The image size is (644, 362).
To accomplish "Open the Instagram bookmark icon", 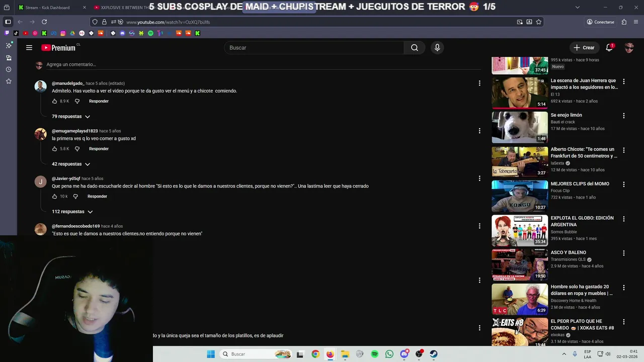I will click(63, 33).
